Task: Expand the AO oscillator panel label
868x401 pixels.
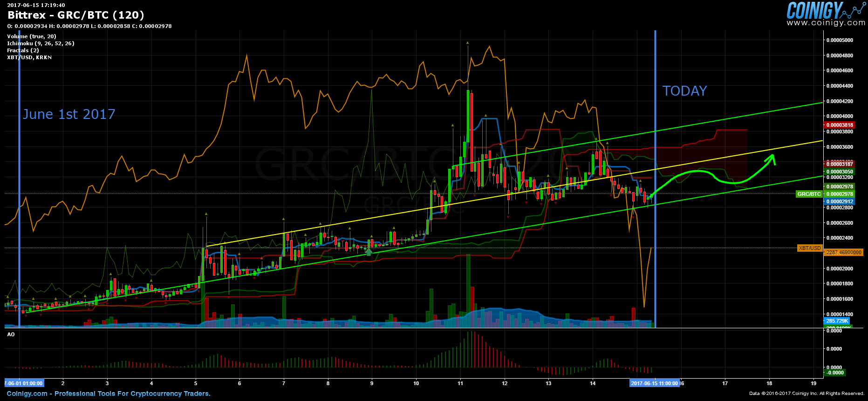Action: click(x=11, y=334)
